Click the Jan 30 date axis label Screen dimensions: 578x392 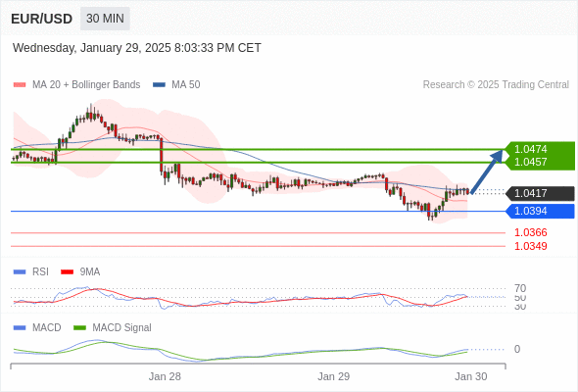point(471,376)
